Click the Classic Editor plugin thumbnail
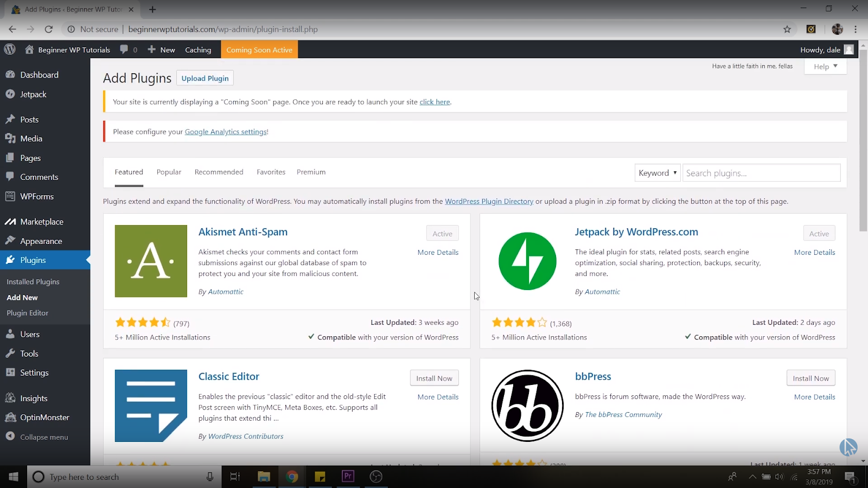This screenshot has height=488, width=868. 151,406
